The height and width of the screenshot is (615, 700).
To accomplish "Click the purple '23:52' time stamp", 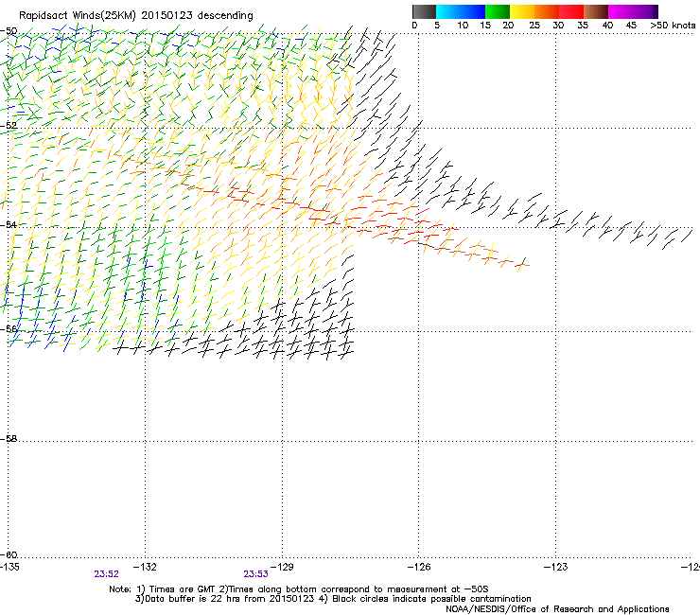I will point(106,574).
